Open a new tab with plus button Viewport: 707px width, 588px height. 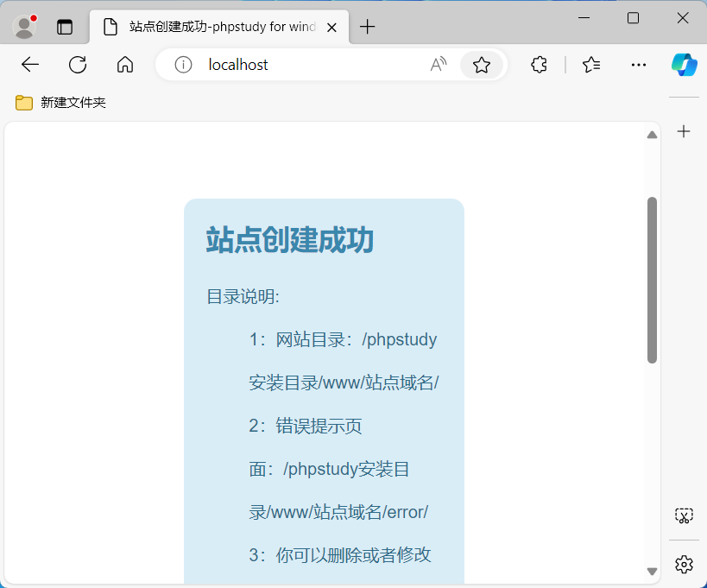click(368, 27)
